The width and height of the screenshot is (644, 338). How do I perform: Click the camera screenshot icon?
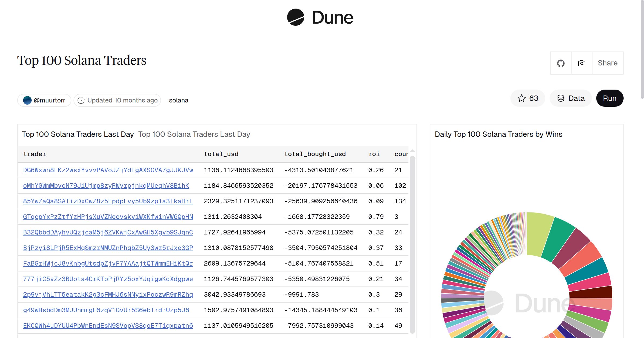click(x=581, y=63)
